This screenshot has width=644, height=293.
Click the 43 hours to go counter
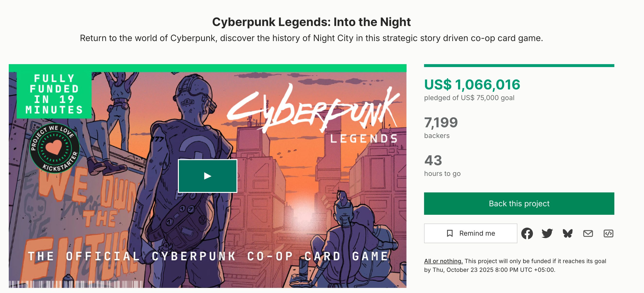point(433,160)
